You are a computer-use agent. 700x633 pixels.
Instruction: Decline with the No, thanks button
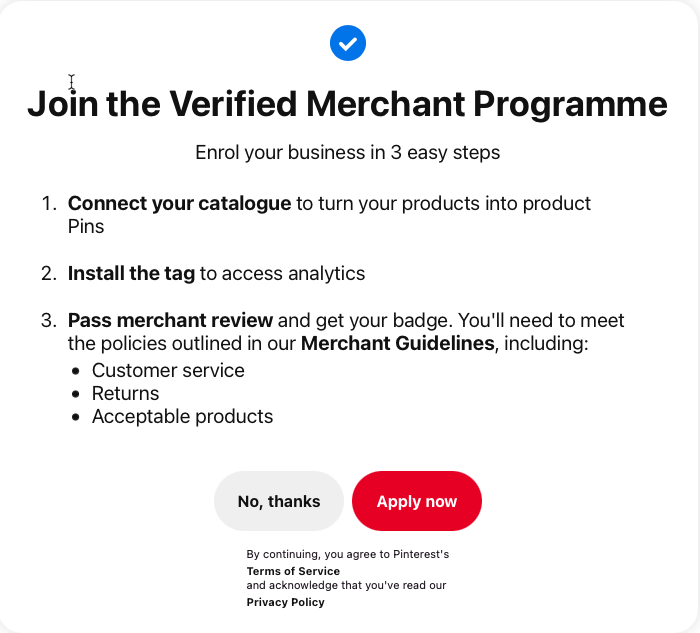pyautogui.click(x=279, y=501)
